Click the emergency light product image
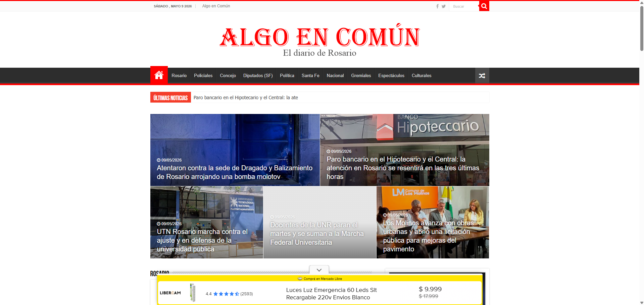The height and width of the screenshot is (305, 644). 193,292
